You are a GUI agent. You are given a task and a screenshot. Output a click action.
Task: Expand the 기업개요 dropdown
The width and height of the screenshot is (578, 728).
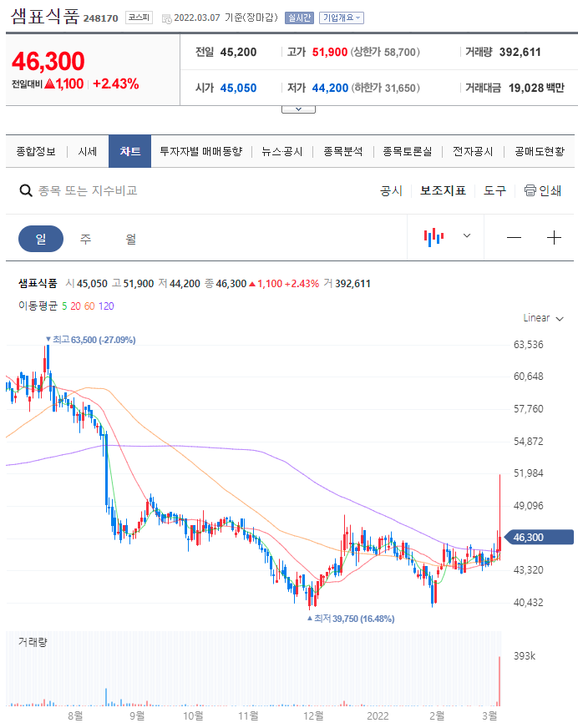(x=341, y=18)
